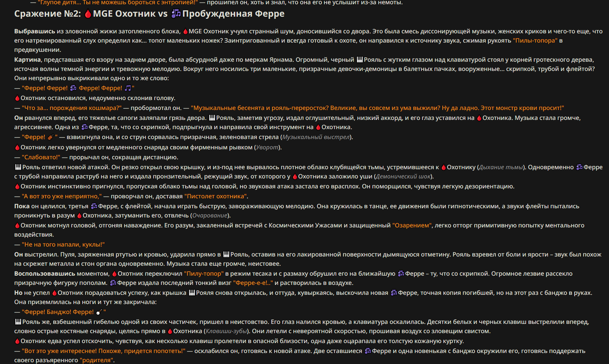Click the orange quote 'Не на того напали, куклы!'
Screen dimensions: 609x364
click(x=63, y=244)
